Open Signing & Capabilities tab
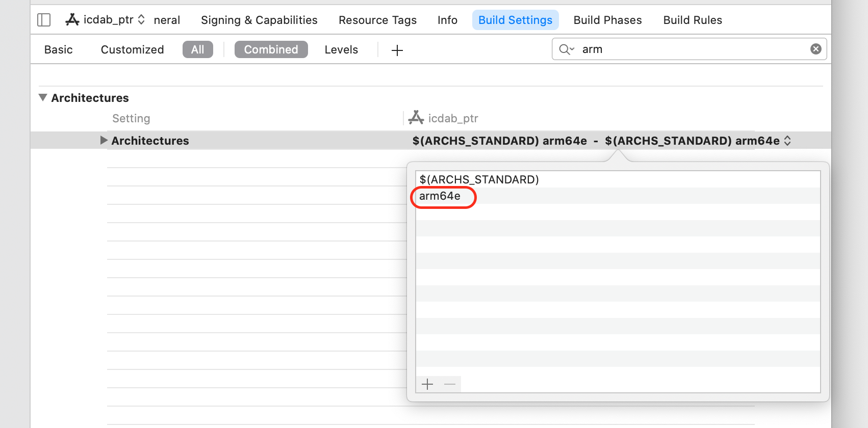The height and width of the screenshot is (428, 868). pyautogui.click(x=259, y=20)
